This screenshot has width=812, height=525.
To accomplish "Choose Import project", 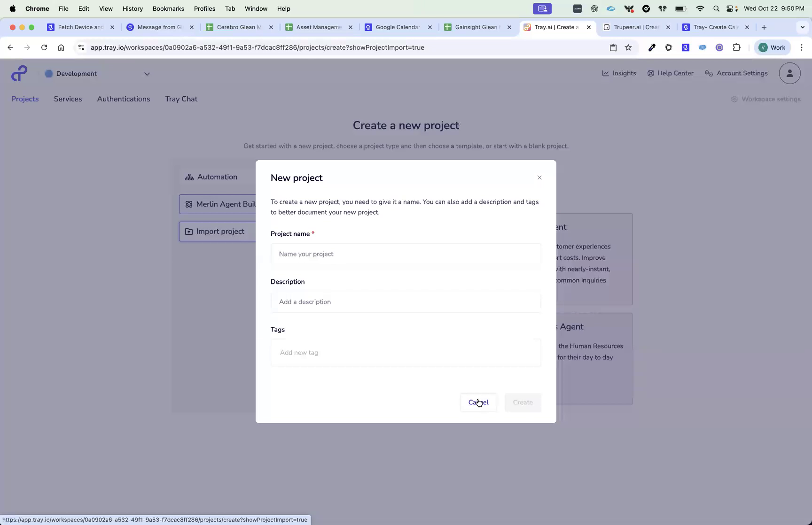I will pyautogui.click(x=219, y=231).
